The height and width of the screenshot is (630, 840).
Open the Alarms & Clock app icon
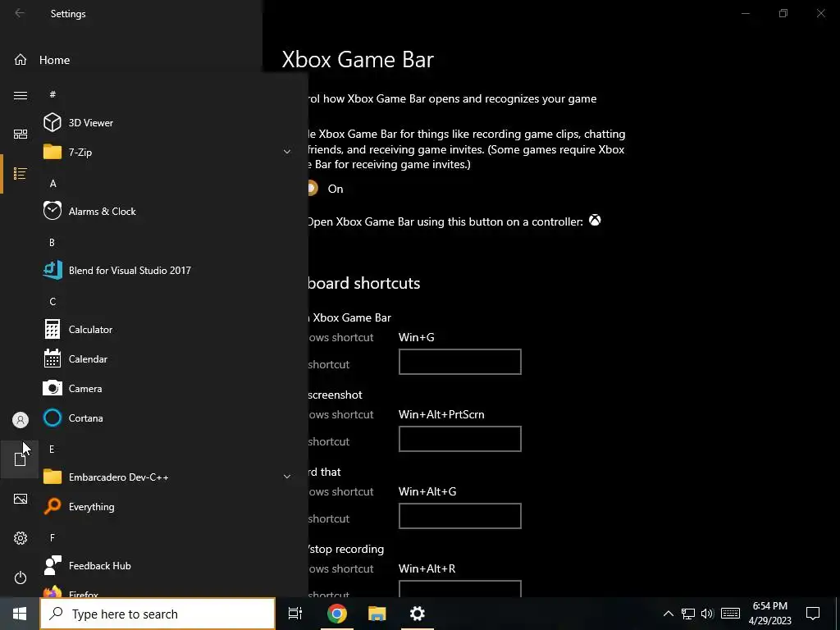[x=52, y=211]
